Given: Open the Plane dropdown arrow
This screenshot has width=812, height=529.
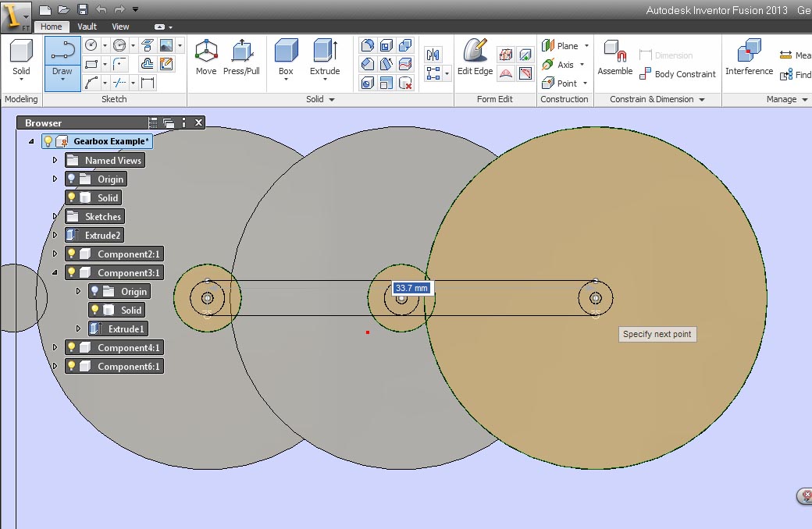Looking at the screenshot, I should coord(586,46).
